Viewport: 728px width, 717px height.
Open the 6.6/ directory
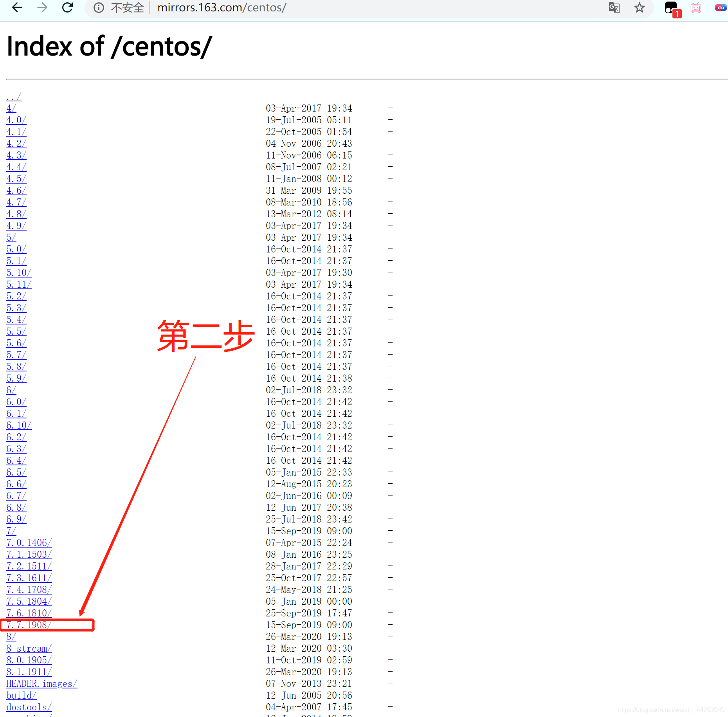(16, 484)
